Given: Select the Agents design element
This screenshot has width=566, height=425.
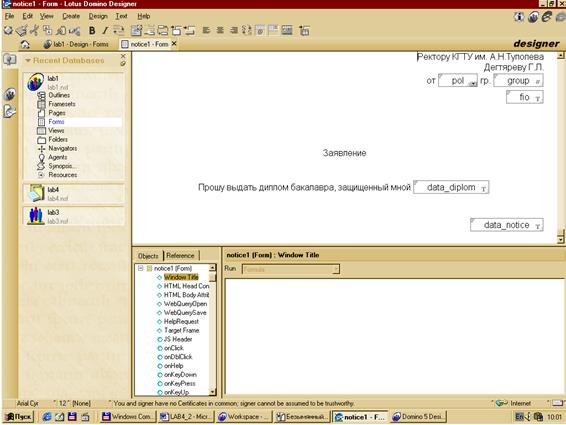Looking at the screenshot, I should [x=58, y=157].
